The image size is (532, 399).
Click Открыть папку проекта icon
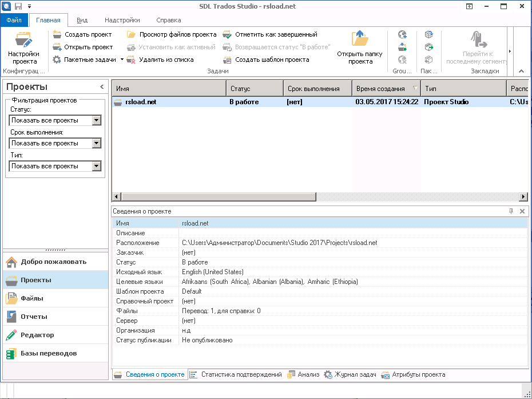click(360, 38)
